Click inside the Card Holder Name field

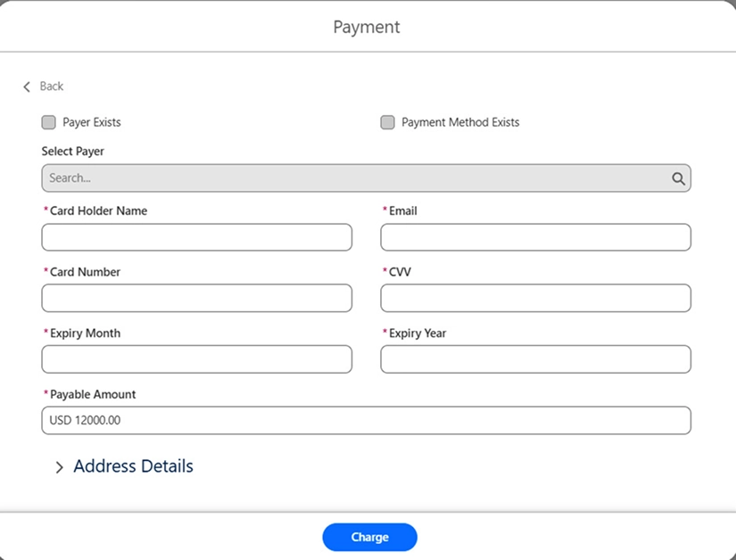tap(196, 237)
